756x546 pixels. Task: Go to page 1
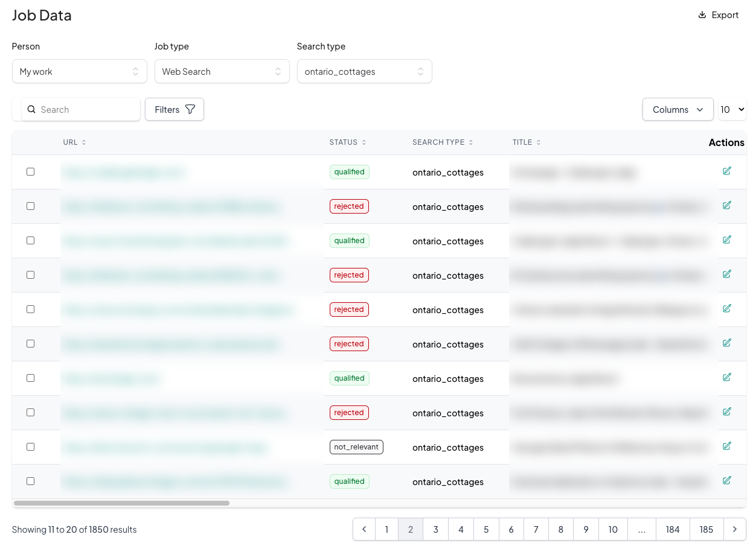click(x=386, y=529)
